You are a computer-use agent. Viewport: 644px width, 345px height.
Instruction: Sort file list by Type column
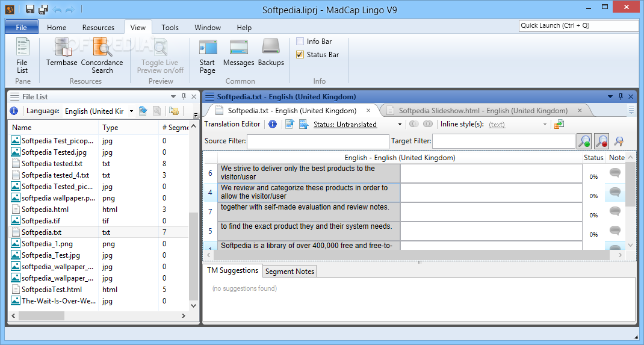click(129, 127)
